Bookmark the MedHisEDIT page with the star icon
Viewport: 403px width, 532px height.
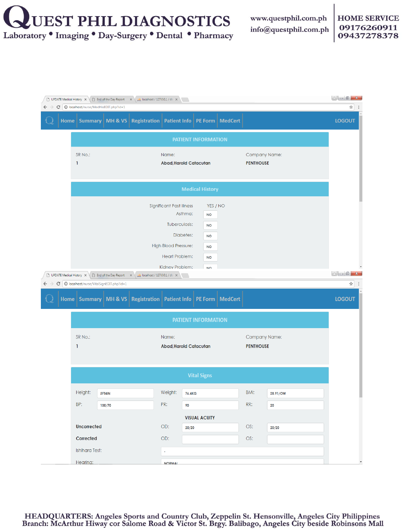[351, 107]
